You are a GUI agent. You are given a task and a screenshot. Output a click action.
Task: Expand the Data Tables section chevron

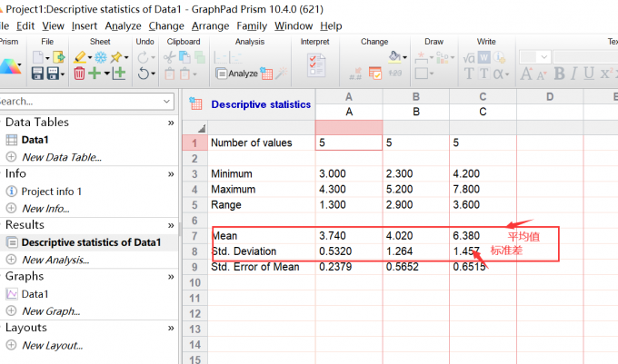[x=171, y=123]
